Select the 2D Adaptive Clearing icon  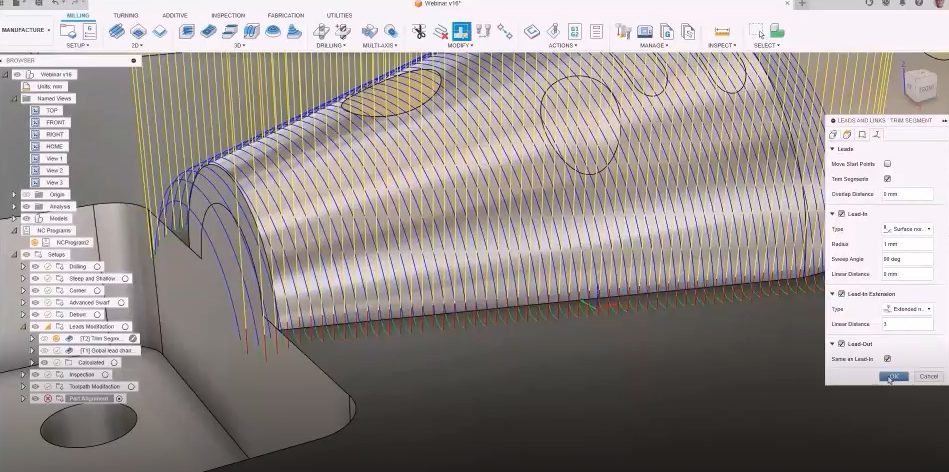[116, 31]
